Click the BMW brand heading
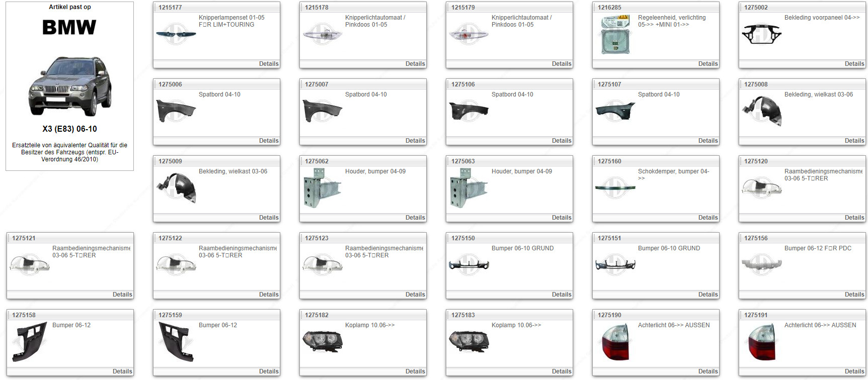 tap(69, 28)
